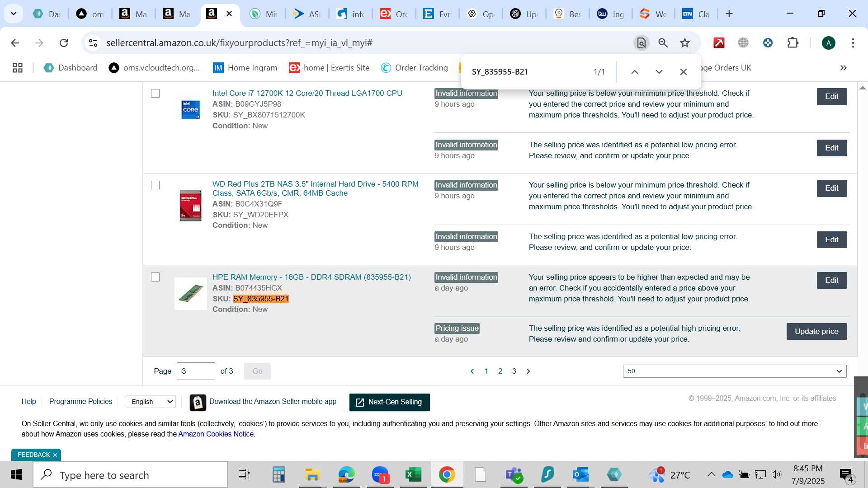868x488 pixels.
Task: Edit the Intel Core i7 minimum price issue
Action: [x=831, y=96]
